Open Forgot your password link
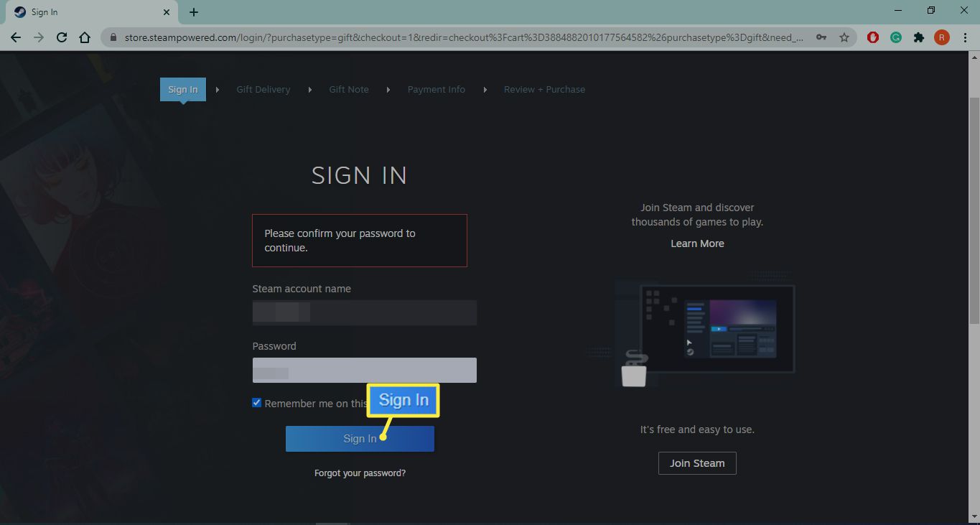Viewport: 980px width, 525px height. (360, 473)
